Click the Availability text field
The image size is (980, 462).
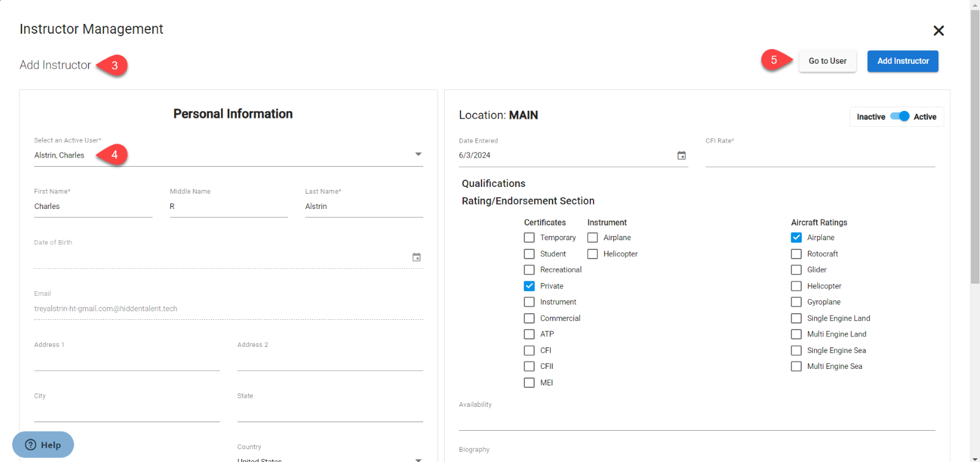(696, 420)
